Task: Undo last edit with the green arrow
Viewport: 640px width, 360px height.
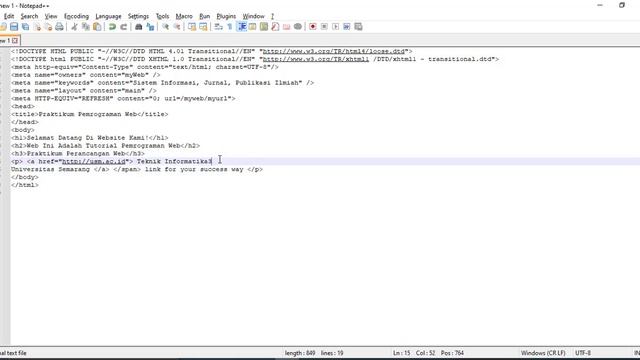Action: 112,27
